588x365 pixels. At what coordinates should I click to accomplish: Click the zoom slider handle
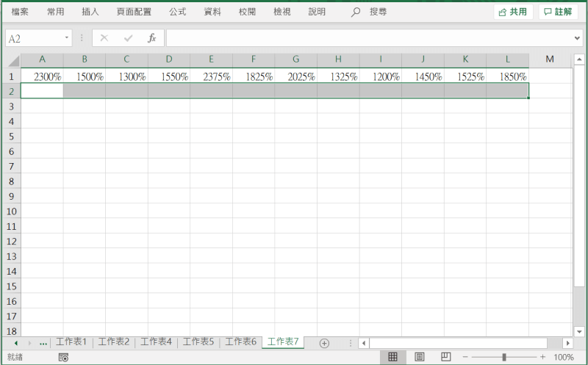coord(504,357)
